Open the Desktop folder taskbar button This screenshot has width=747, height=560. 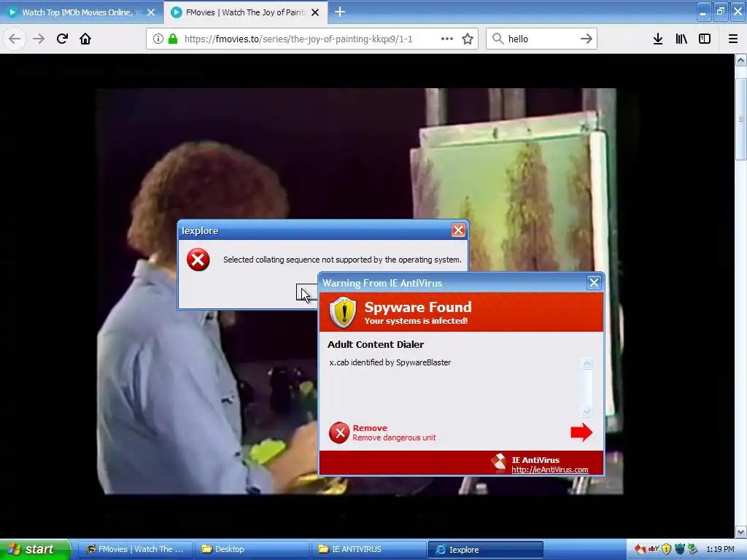[x=252, y=550]
